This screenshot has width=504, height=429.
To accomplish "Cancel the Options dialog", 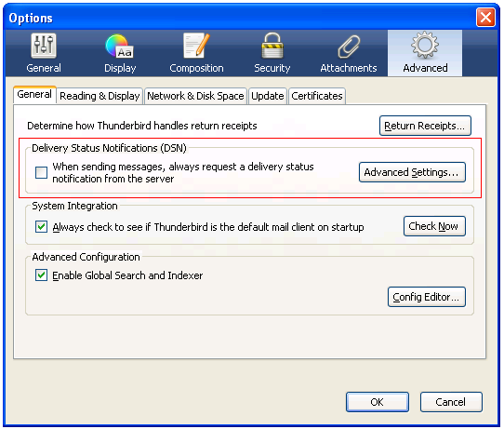I will pos(451,402).
